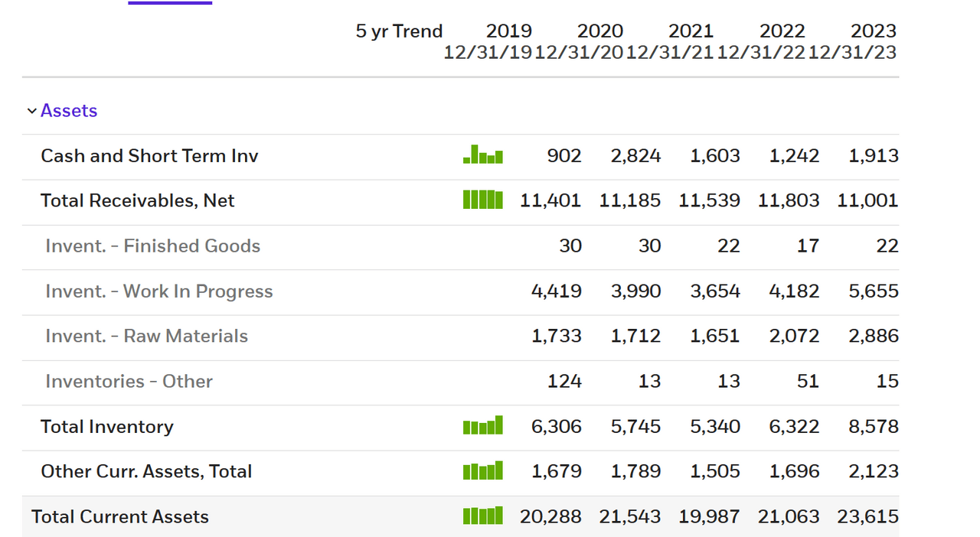Click the Total Current Assets trend sparkline
This screenshot has height=537, width=980.
point(483,516)
